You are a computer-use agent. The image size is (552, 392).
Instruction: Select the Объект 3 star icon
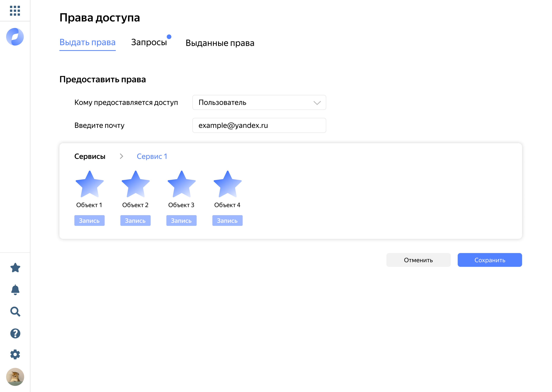click(x=181, y=185)
